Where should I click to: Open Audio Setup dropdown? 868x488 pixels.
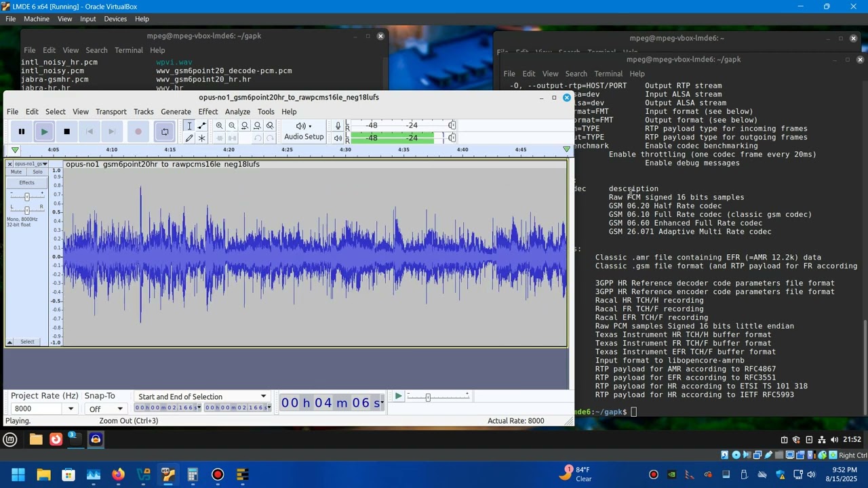(x=304, y=131)
